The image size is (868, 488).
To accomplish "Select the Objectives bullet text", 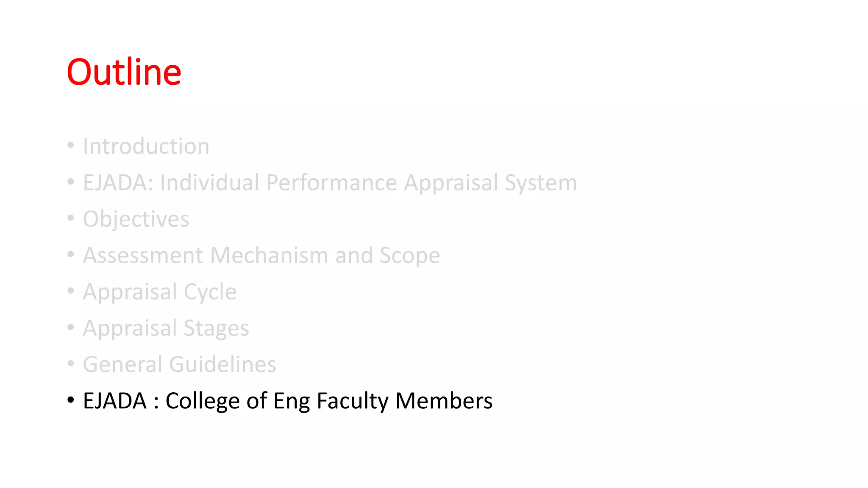I will [x=136, y=219].
